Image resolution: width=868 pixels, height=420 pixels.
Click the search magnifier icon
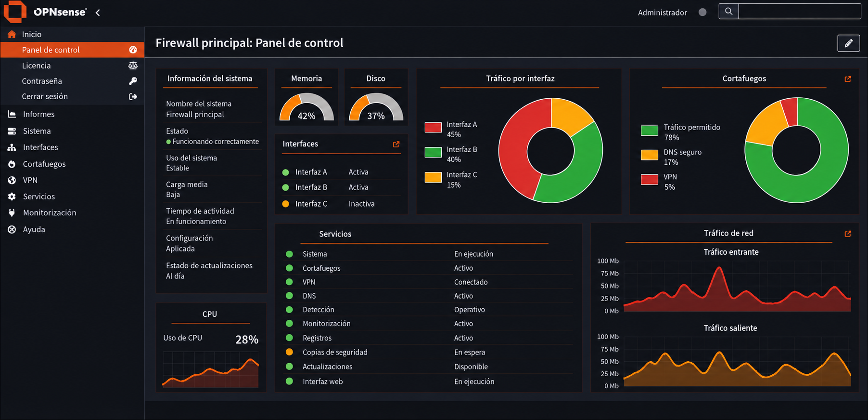pyautogui.click(x=728, y=12)
